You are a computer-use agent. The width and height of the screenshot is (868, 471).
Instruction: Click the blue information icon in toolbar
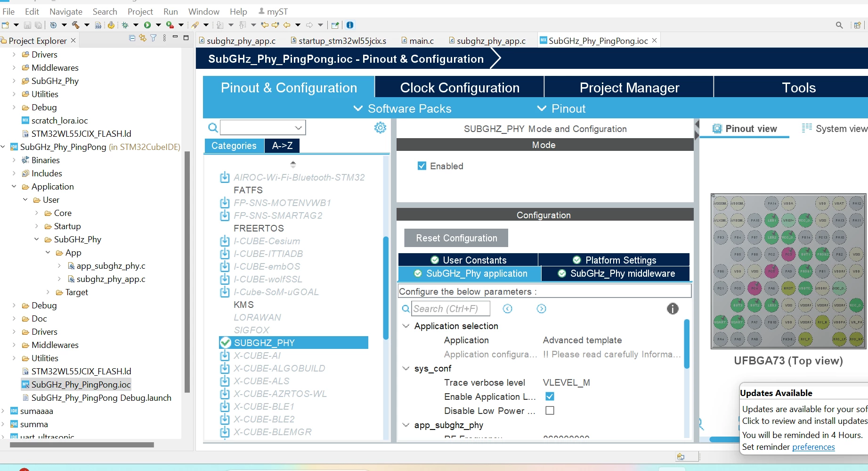click(x=350, y=25)
